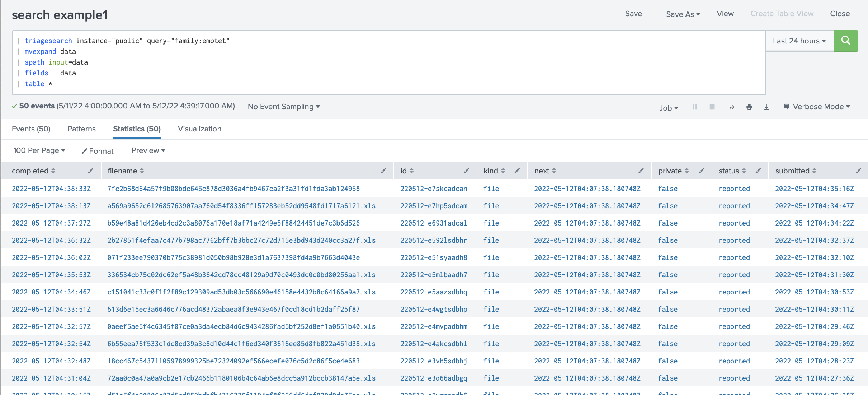The image size is (868, 395).
Task: Click id 220512-e592lsdbhr
Action: point(434,240)
